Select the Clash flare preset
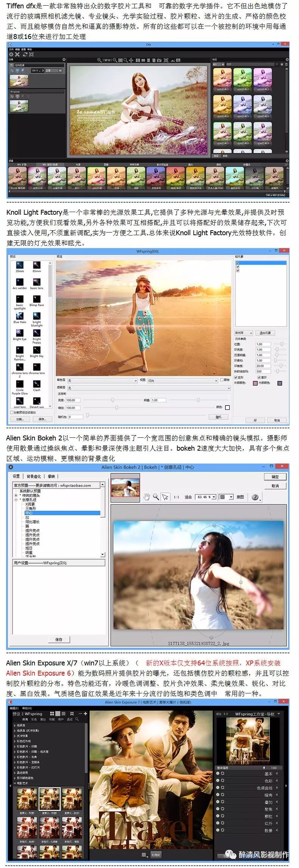Screen dimensions: 299x868 click(37, 386)
